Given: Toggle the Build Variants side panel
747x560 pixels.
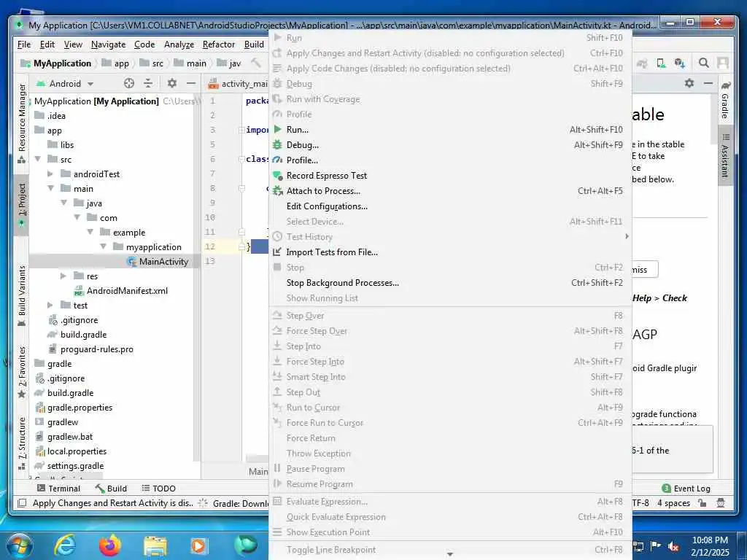Looking at the screenshot, I should [22, 295].
